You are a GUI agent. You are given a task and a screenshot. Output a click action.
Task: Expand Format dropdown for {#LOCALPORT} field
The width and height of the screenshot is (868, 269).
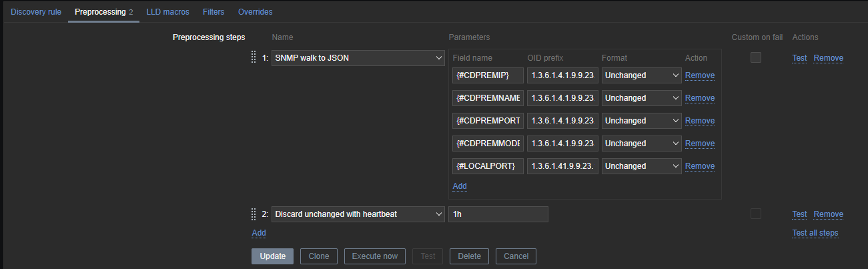point(641,166)
